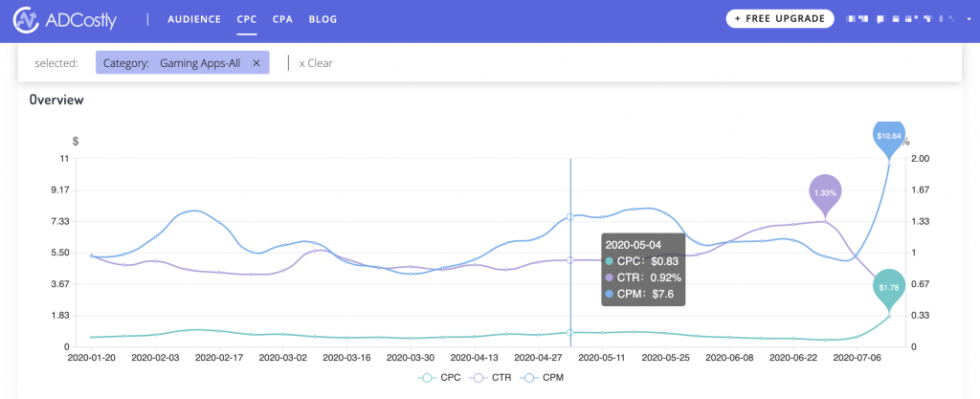This screenshot has height=399, width=980.
Task: Click the 2020-04-27 axis date label
Action: click(x=538, y=359)
